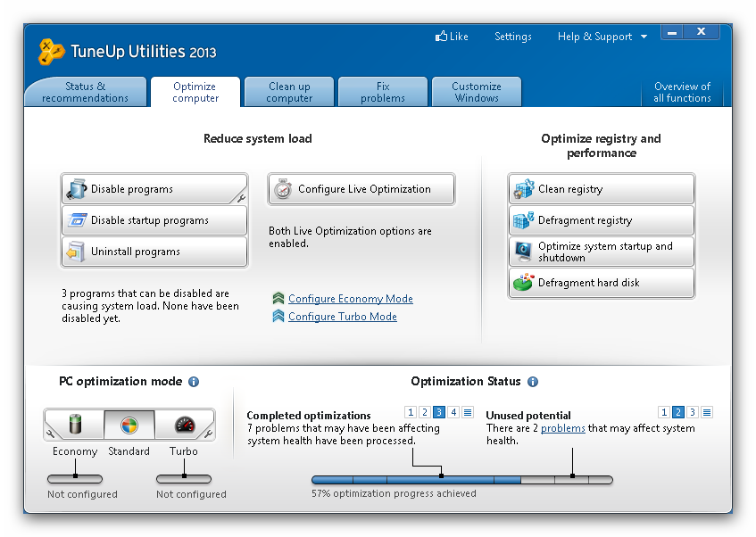The height and width of the screenshot is (537, 756).
Task: Click the Like label text
Action: pos(459,37)
